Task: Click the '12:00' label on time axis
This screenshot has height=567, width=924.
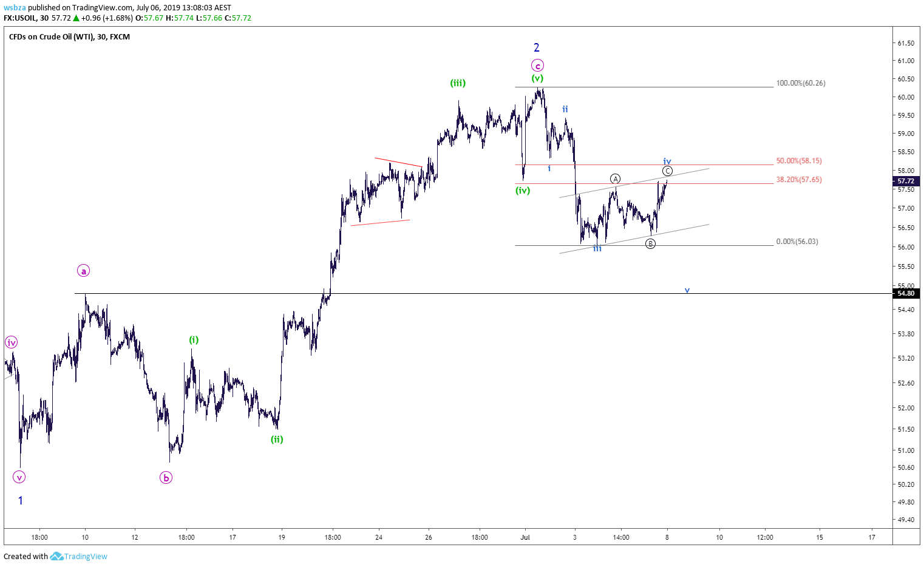Action: click(x=765, y=537)
